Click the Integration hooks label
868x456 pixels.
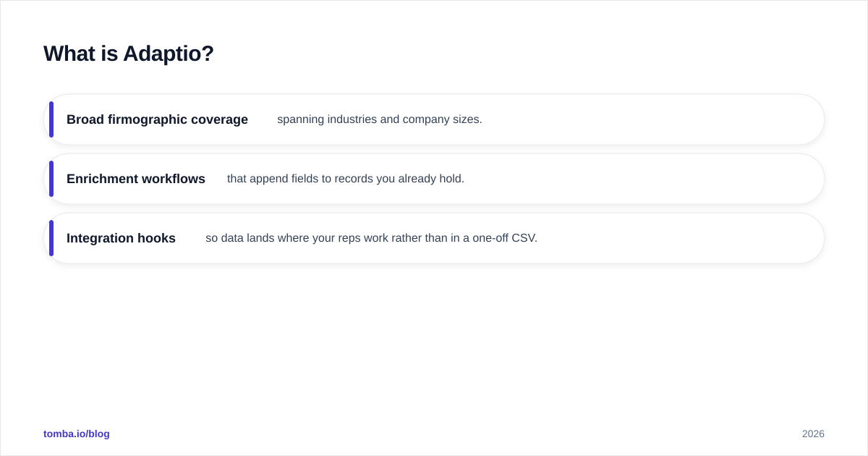click(121, 238)
